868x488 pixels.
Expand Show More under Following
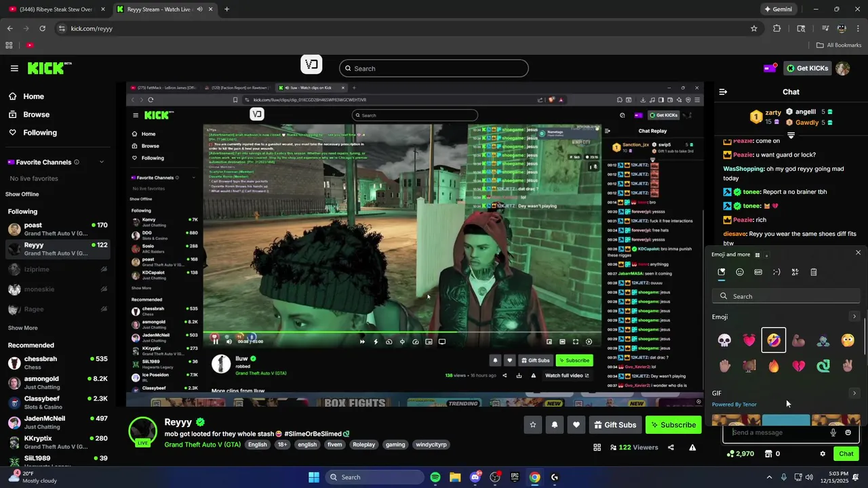click(22, 328)
